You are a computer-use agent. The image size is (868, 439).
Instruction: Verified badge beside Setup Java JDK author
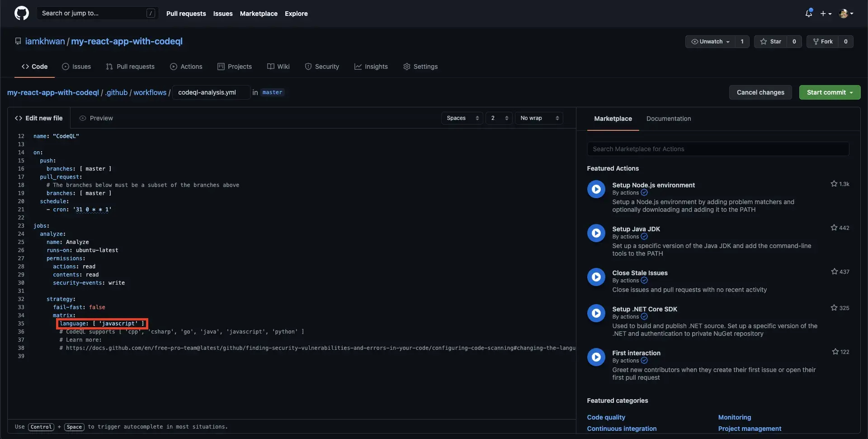tap(644, 237)
